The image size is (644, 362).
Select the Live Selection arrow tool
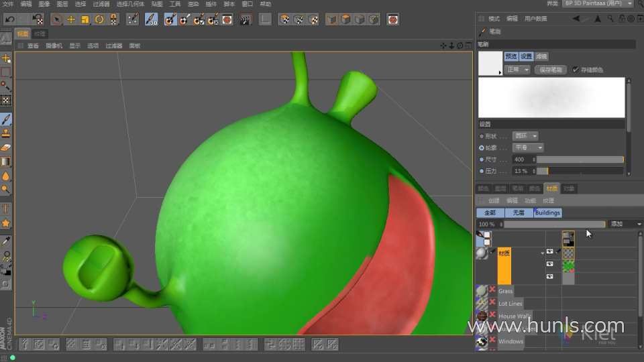pos(56,19)
